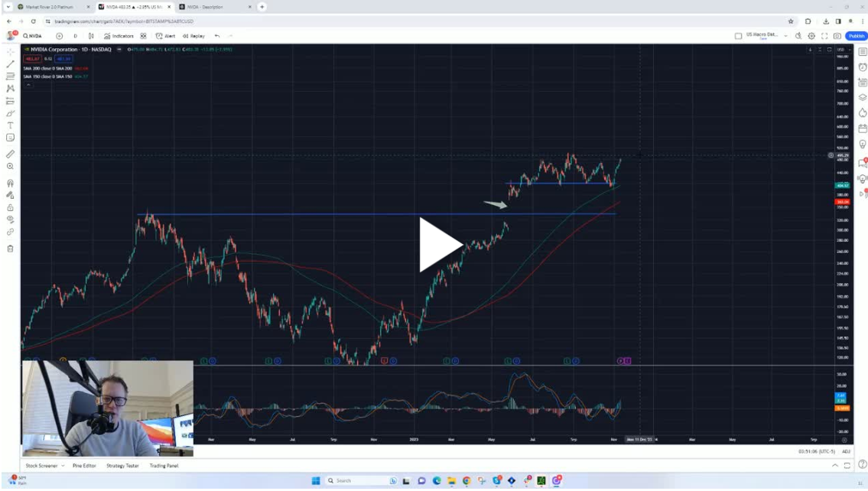This screenshot has height=491, width=868.
Task: Select the zoom in tool
Action: pyautogui.click(x=10, y=166)
